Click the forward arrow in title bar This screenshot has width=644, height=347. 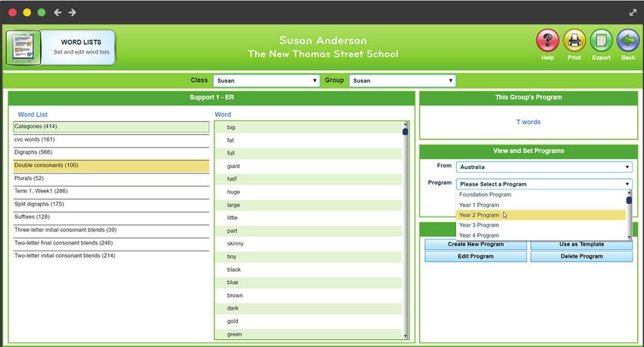[x=72, y=12]
